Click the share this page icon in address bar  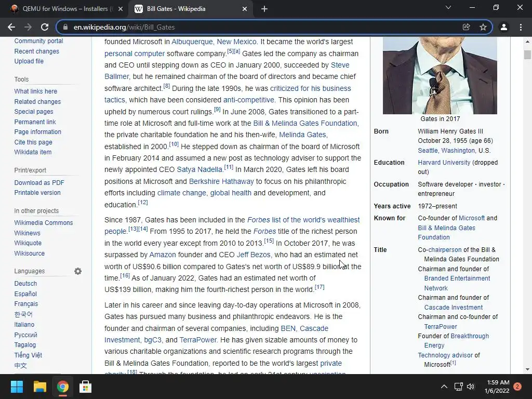pyautogui.click(x=466, y=27)
